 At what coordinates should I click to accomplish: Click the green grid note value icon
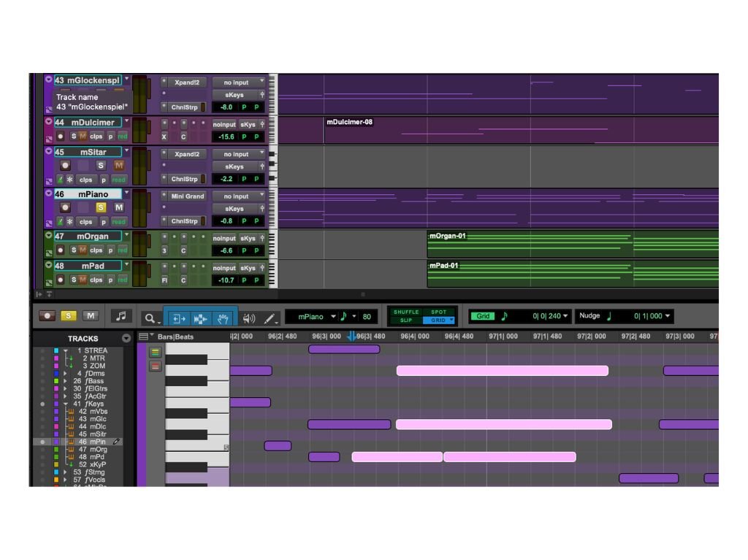[504, 315]
